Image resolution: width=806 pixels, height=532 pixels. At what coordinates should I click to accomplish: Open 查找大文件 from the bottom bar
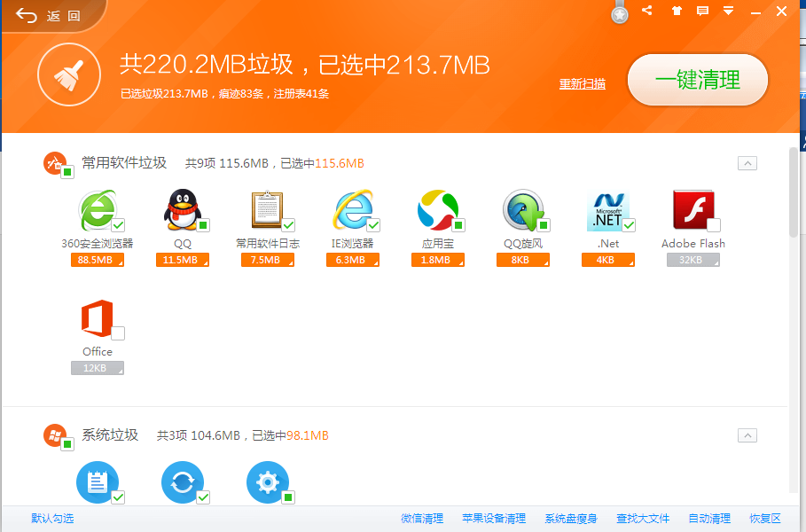coord(643,519)
